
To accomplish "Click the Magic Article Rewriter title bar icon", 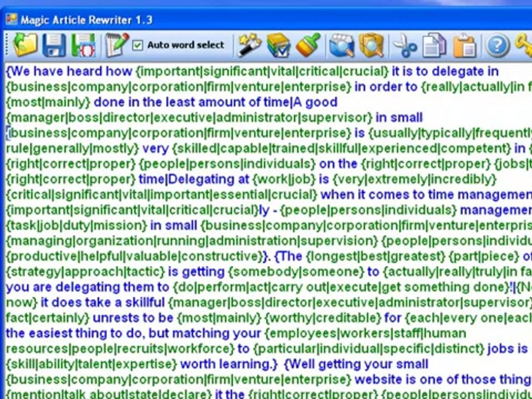I will click(11, 19).
